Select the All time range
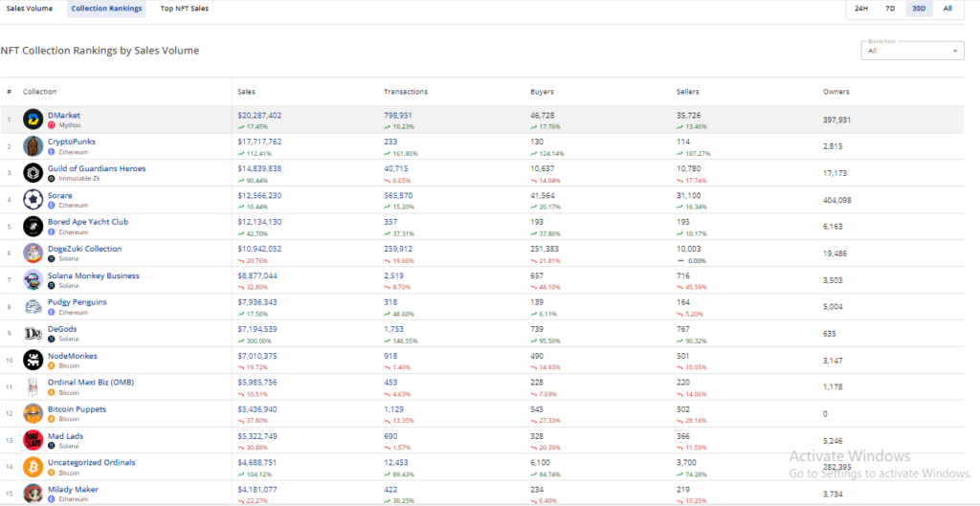The height and width of the screenshot is (506, 980). (948, 9)
